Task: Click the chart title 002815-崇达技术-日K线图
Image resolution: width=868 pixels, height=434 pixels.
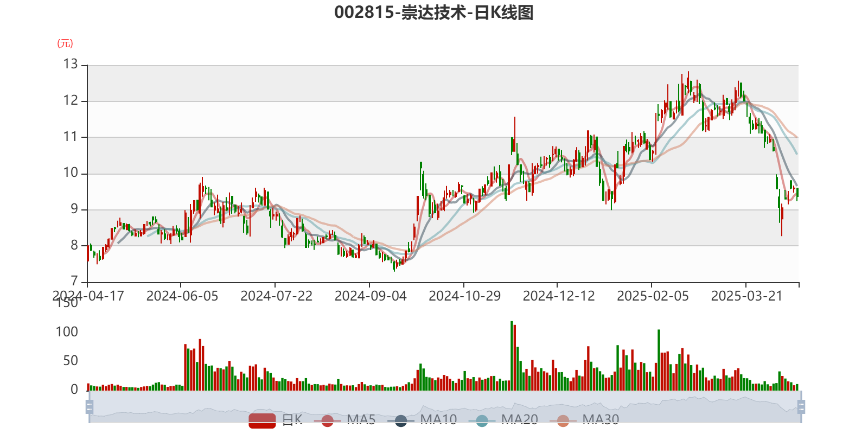Action: point(434,12)
